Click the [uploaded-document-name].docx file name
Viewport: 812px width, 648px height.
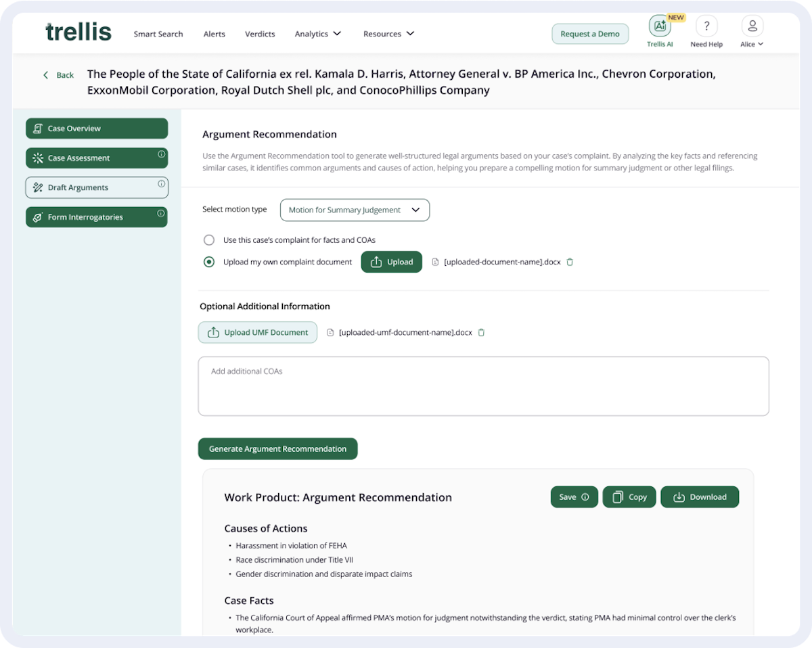tap(502, 262)
